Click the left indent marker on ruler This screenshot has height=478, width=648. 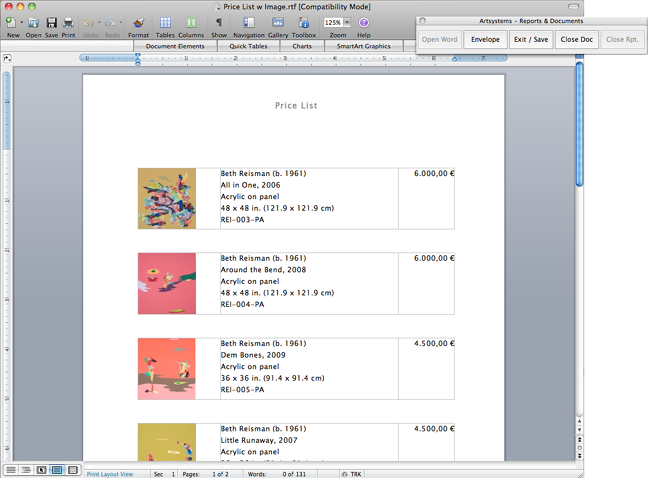coord(137,63)
